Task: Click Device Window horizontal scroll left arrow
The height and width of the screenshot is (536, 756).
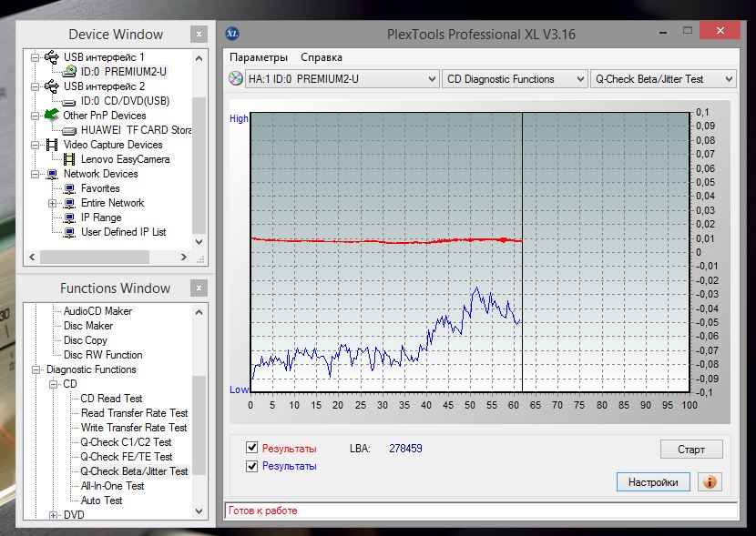Action: tap(32, 258)
